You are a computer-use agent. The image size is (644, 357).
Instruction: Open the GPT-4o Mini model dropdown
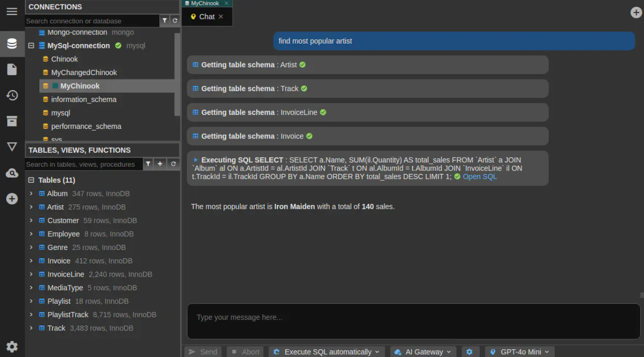(520, 352)
